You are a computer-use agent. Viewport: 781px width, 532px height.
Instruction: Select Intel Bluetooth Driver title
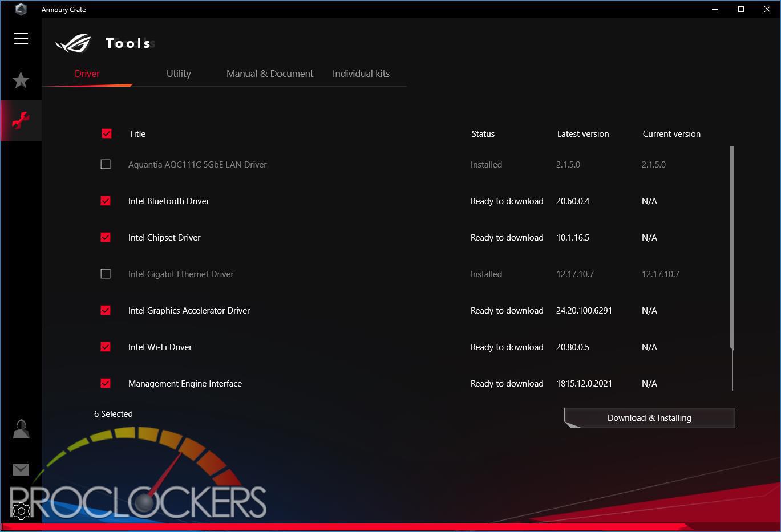point(169,201)
